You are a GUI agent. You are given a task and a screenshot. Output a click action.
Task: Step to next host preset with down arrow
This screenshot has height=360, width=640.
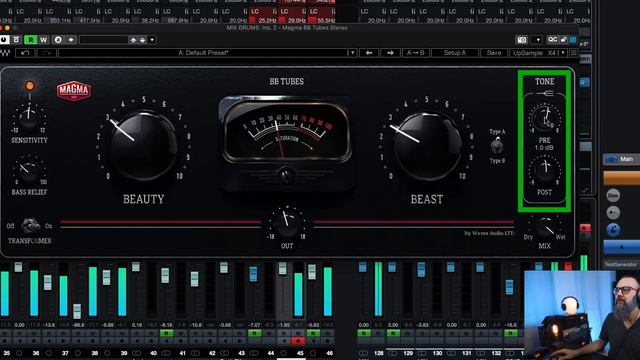pos(142,40)
